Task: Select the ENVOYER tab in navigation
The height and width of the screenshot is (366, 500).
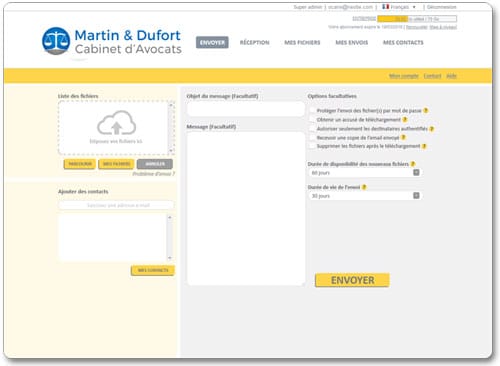Action: pos(212,42)
